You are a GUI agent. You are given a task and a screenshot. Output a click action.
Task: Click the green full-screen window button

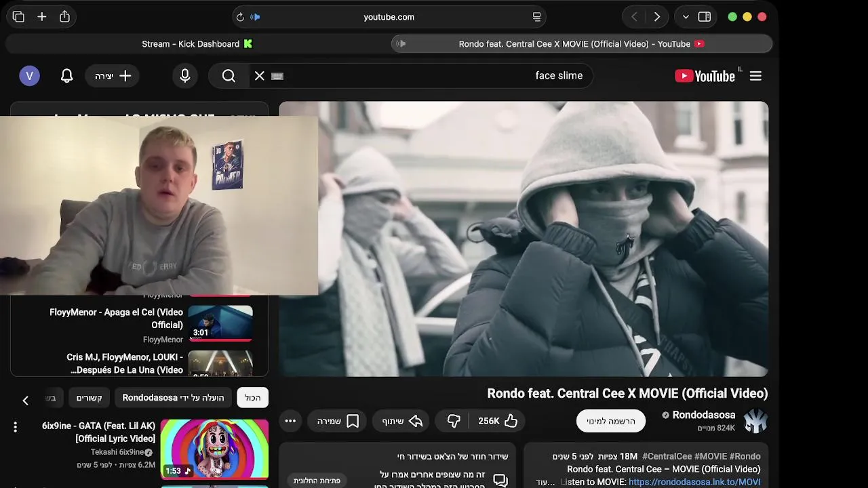732,17
